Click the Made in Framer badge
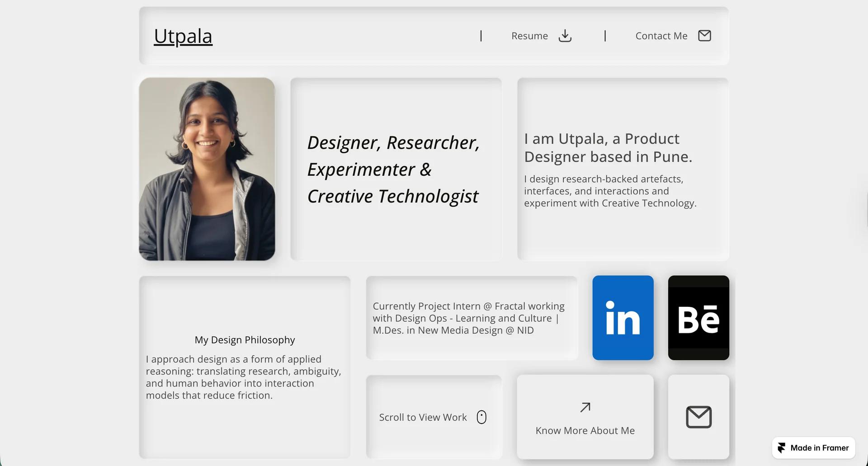 click(x=813, y=448)
